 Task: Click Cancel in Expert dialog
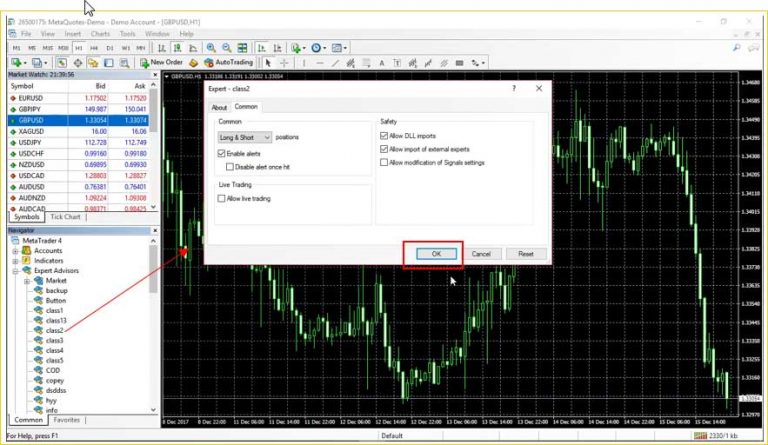coord(481,254)
